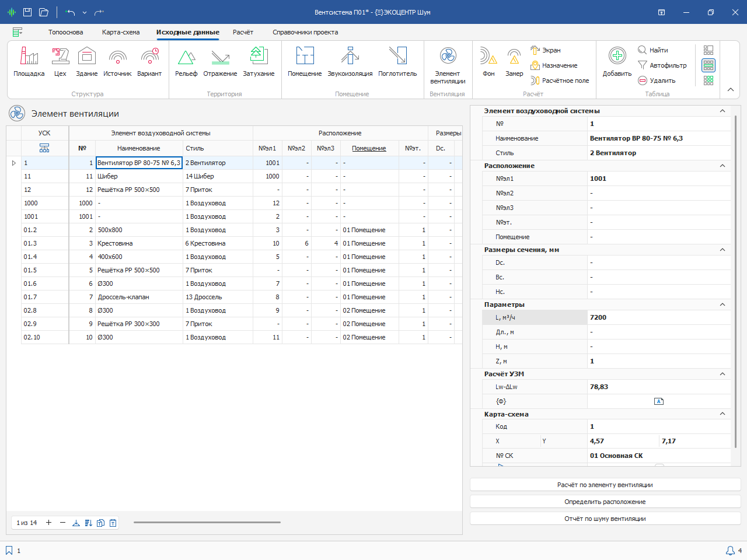Toggle Автофильтр in the table group
The width and height of the screenshot is (747, 560).
(x=662, y=65)
